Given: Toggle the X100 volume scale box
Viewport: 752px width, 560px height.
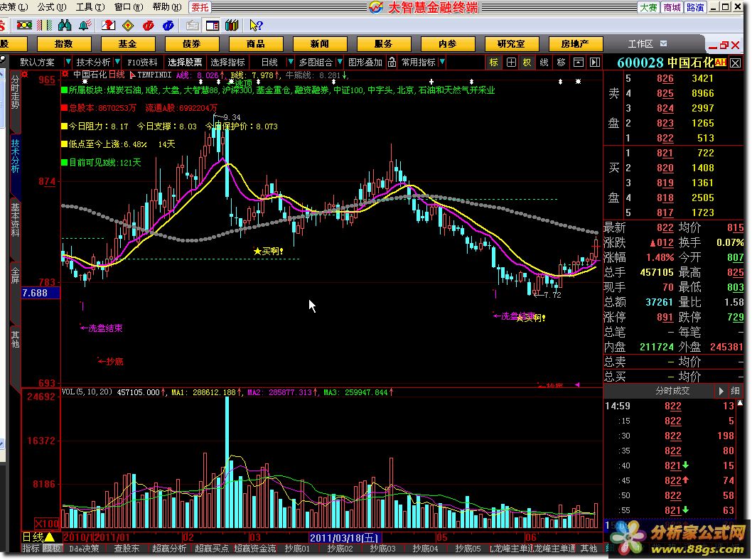Looking at the screenshot, I should pos(47,524).
